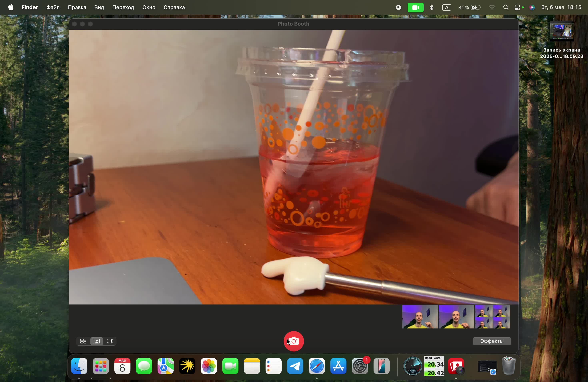Open the disk speed gauge app in the Dock
Image resolution: width=588 pixels, height=382 pixels.
click(413, 366)
